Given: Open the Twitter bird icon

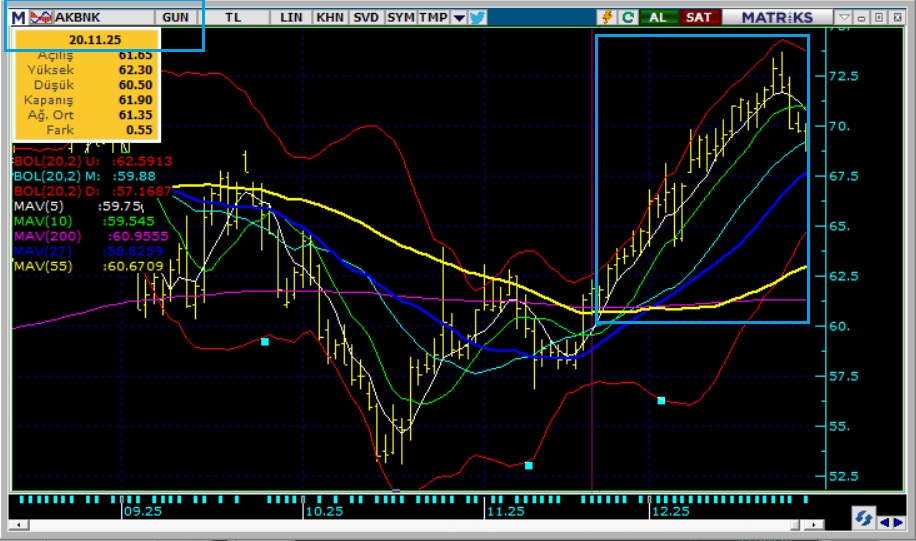Looking at the screenshot, I should pos(477,17).
